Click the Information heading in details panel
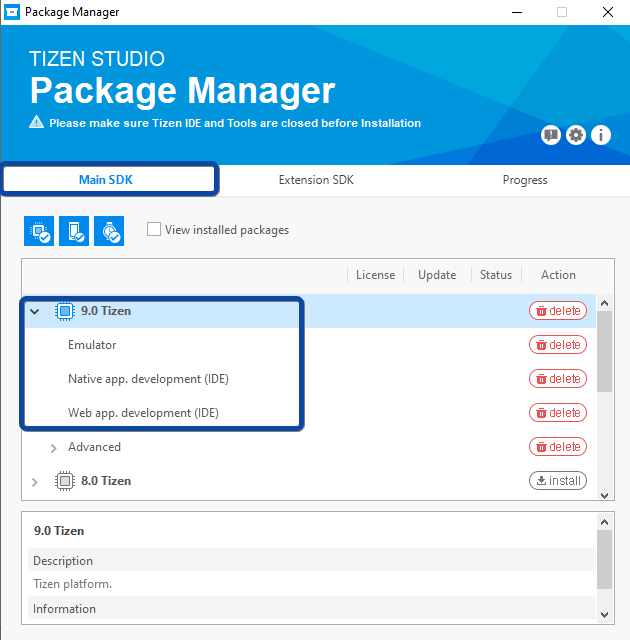The image size is (630, 640). 64,609
